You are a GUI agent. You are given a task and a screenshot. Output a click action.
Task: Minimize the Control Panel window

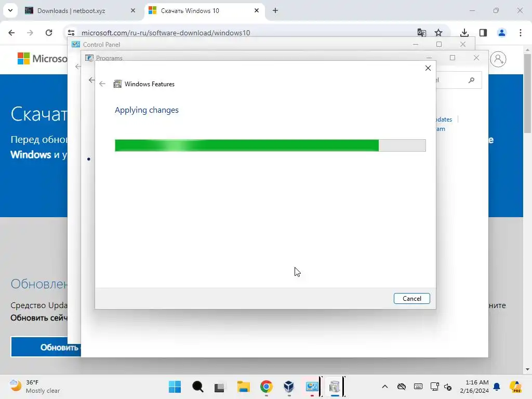click(415, 45)
